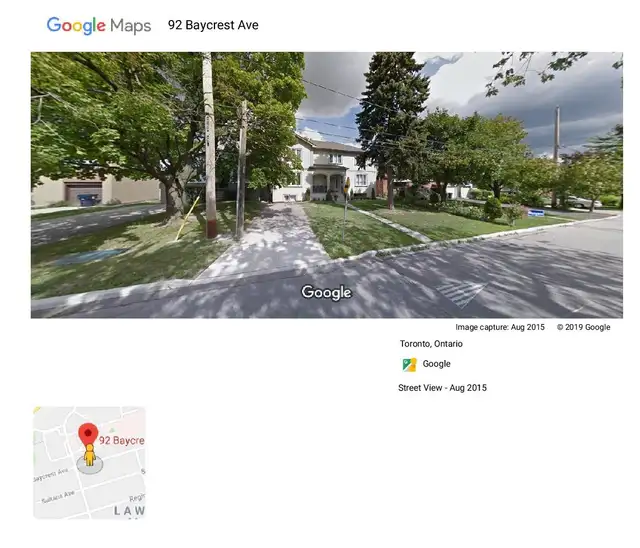Image resolution: width=640 pixels, height=548 pixels.
Task: Click the Baycrest Ave street label on minimap
Action: (x=51, y=475)
